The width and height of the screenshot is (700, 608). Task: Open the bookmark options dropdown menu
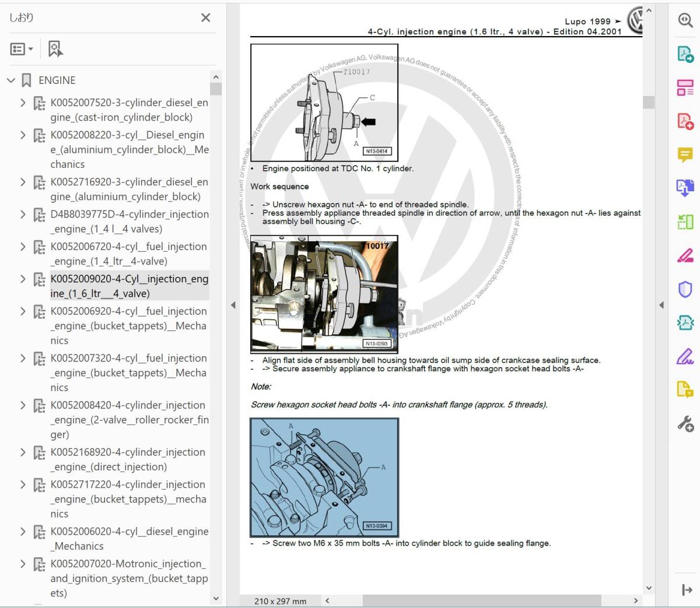(22, 49)
